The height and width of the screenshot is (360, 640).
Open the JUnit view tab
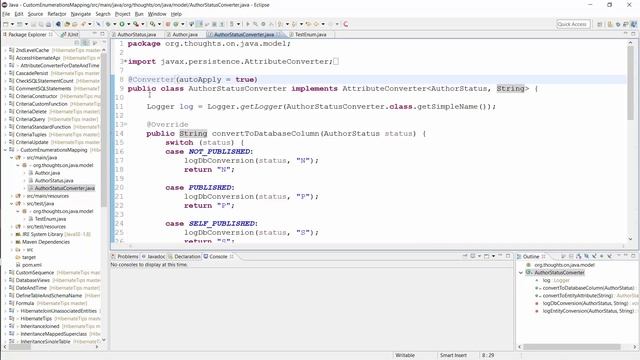pos(70,35)
